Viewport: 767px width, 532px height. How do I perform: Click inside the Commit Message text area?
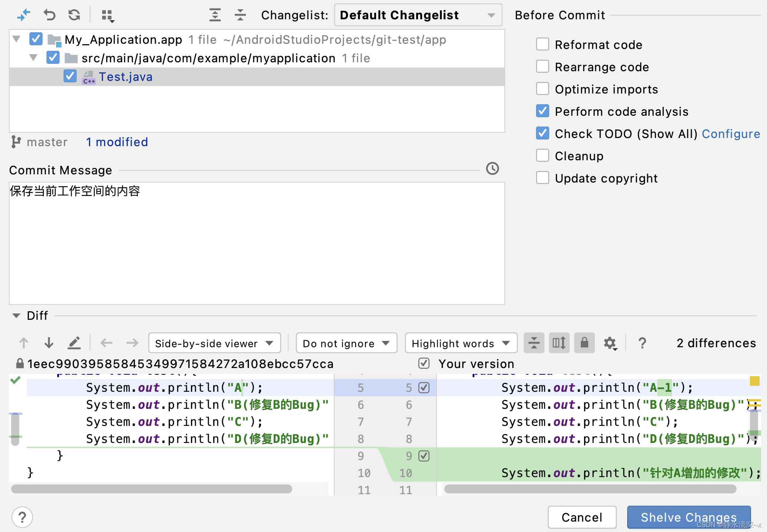tap(257, 243)
